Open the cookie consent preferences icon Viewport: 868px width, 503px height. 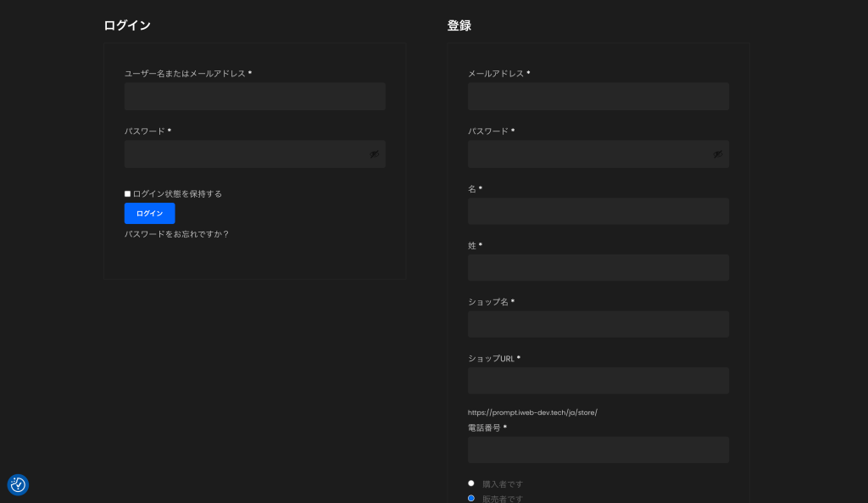click(x=18, y=484)
